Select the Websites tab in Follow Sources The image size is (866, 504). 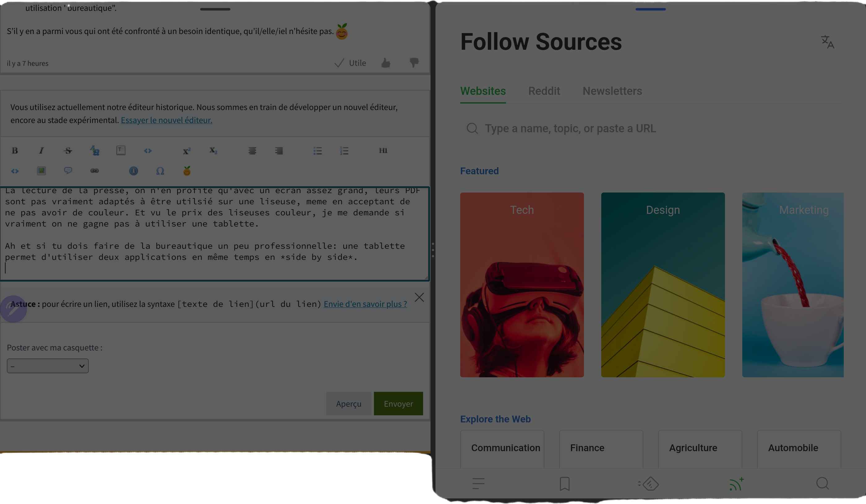(x=483, y=91)
